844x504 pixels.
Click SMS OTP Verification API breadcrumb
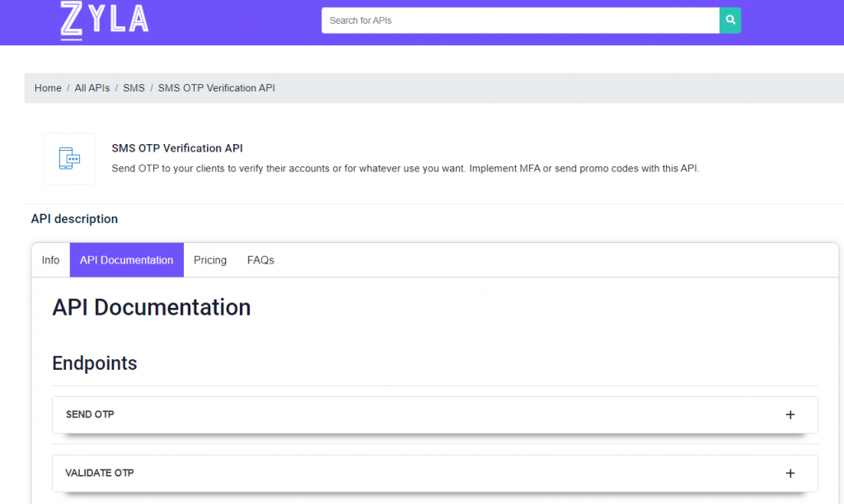click(217, 88)
